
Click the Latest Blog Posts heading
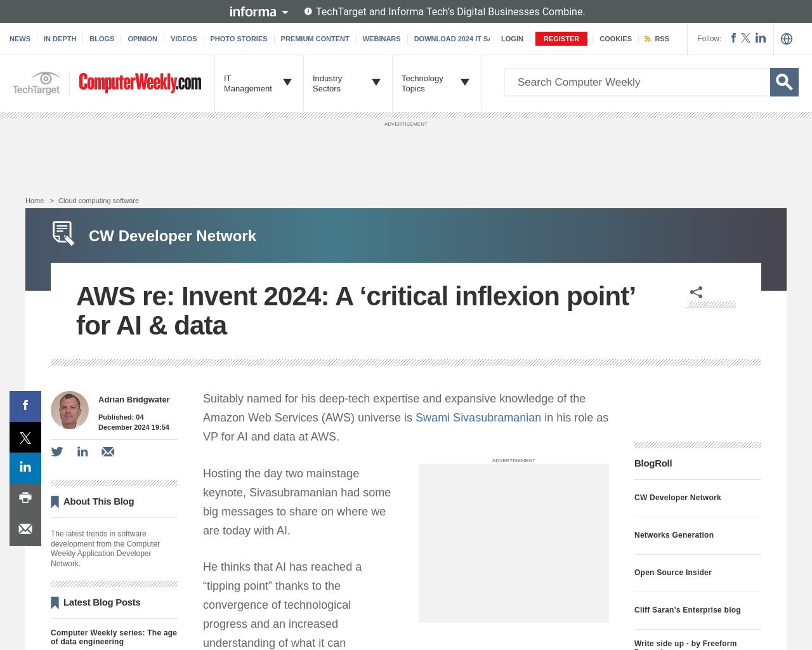[x=102, y=602]
